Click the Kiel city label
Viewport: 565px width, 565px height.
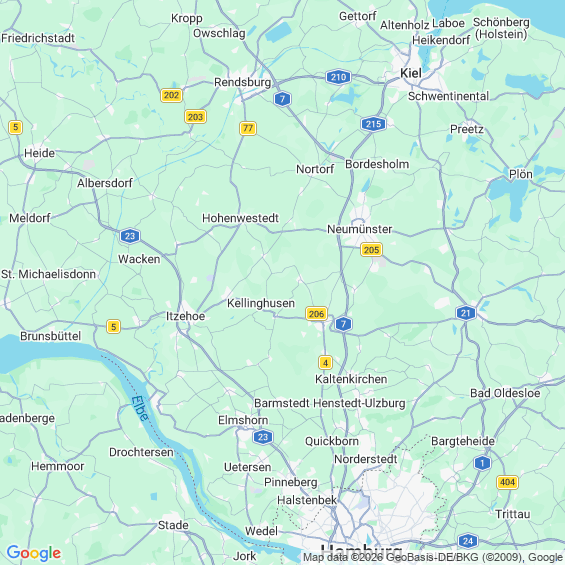point(411,73)
